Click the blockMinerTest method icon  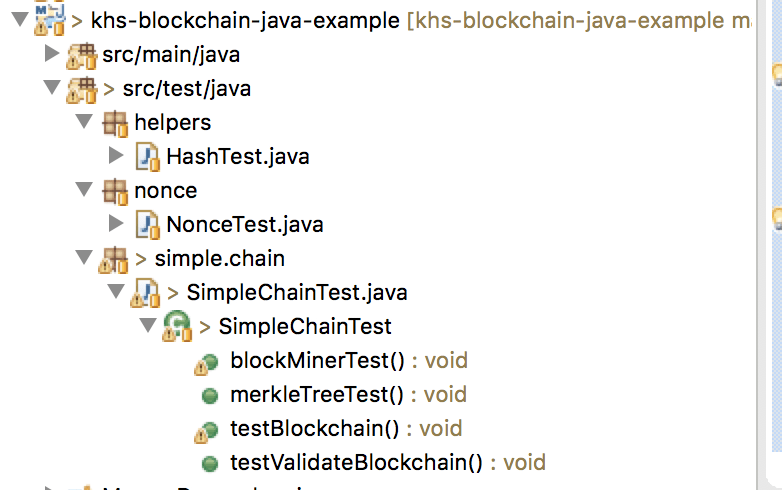[206, 363]
